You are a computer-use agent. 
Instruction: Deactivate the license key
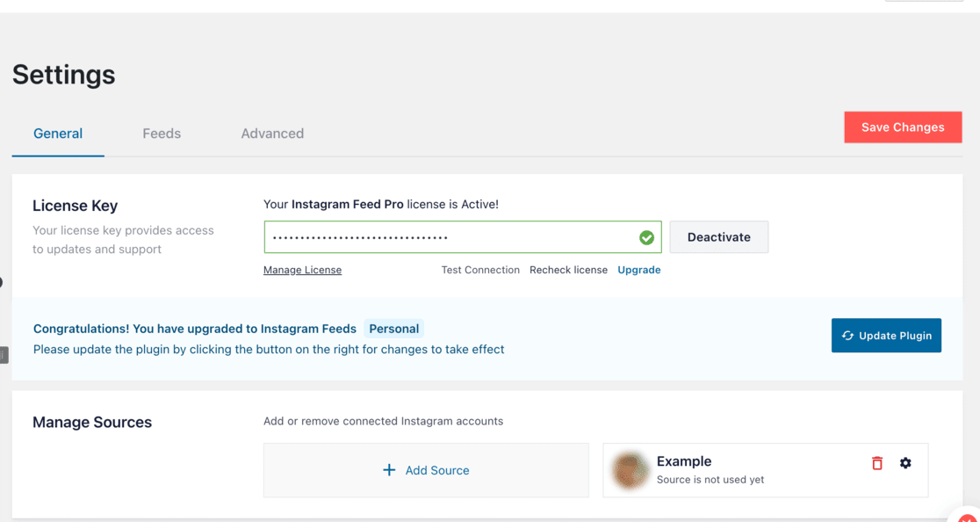pos(718,237)
